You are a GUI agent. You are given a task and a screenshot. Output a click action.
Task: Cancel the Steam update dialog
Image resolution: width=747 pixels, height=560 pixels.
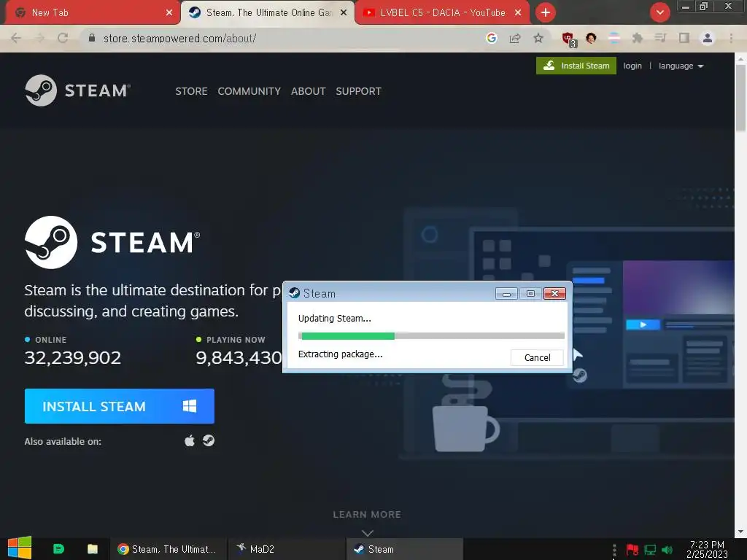pos(537,357)
